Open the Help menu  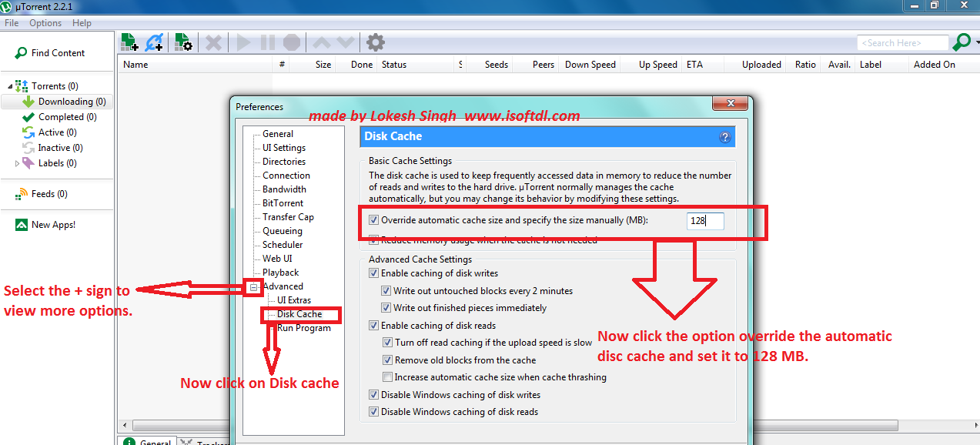82,23
